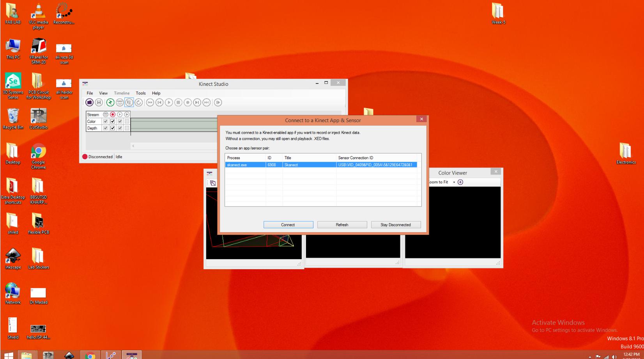Click the Chrome icon on the taskbar
The height and width of the screenshot is (359, 644).
(90, 355)
